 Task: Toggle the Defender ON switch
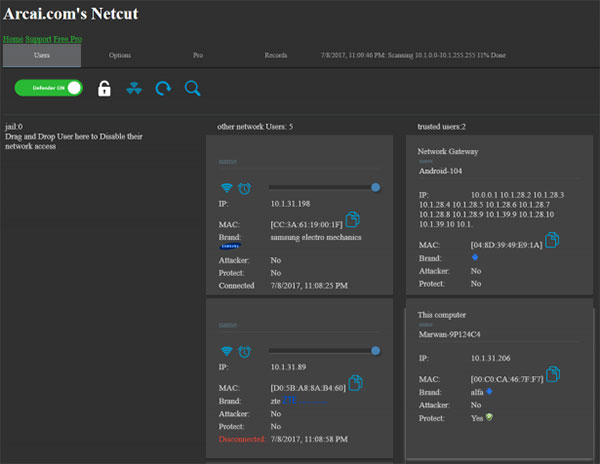[49, 88]
